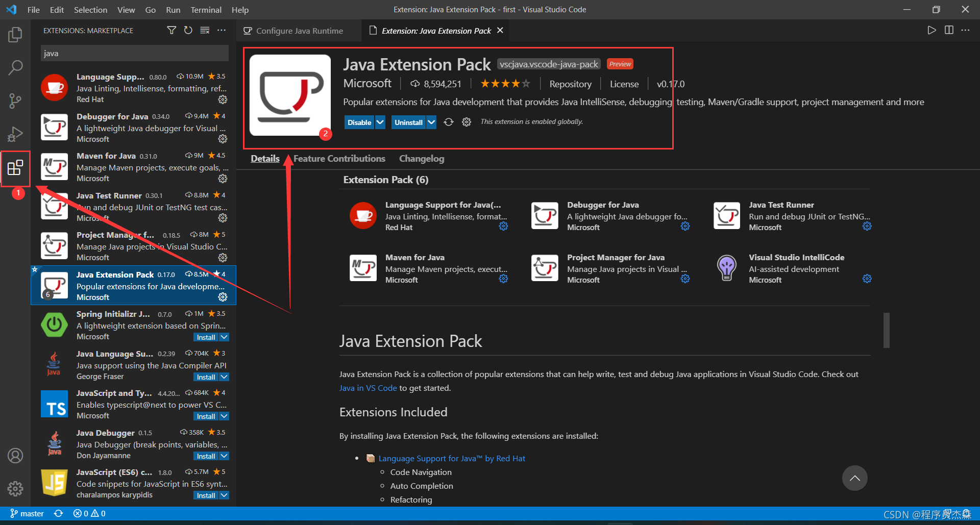Click the extensions search input field
The height and width of the screenshot is (525, 980).
[x=134, y=53]
